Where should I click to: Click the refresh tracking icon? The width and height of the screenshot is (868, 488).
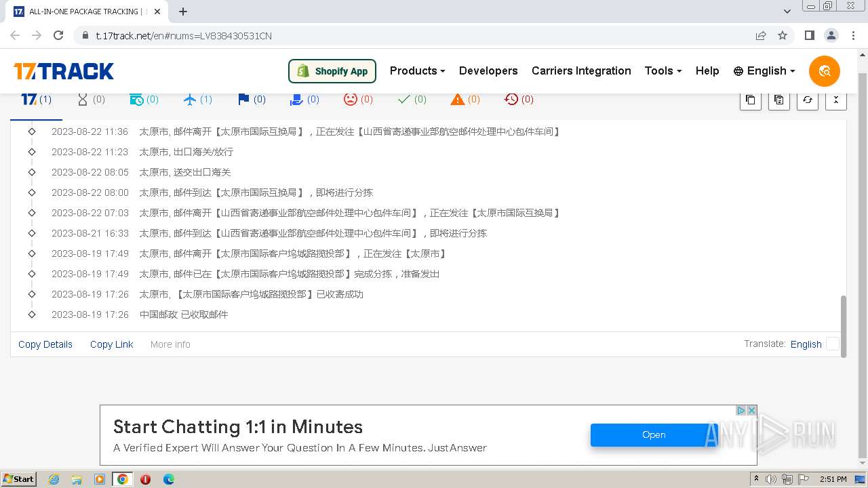(807, 100)
